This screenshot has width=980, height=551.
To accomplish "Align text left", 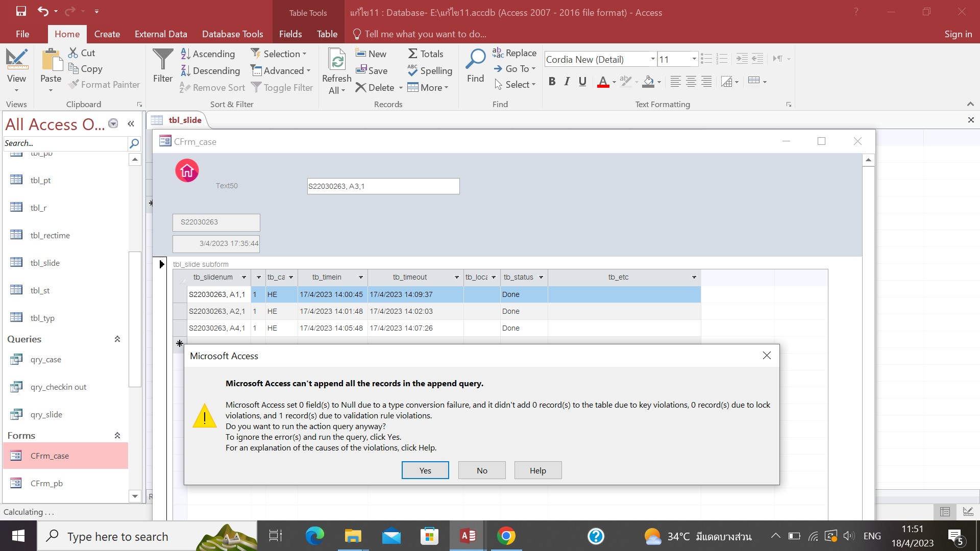I will point(675,81).
